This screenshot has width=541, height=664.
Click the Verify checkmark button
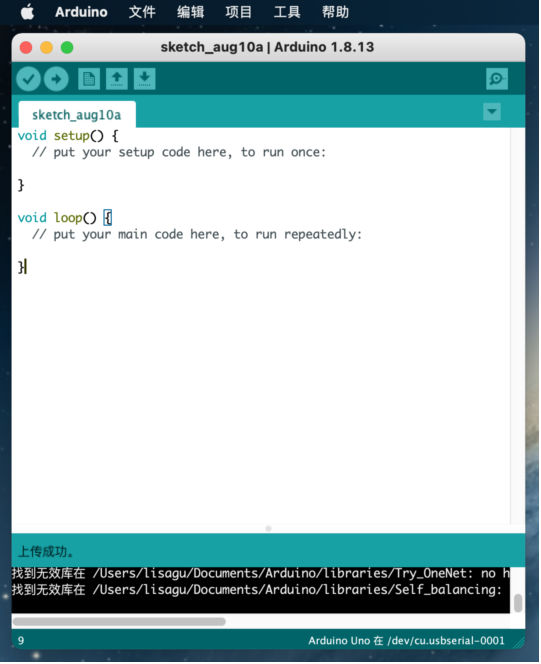click(x=28, y=79)
